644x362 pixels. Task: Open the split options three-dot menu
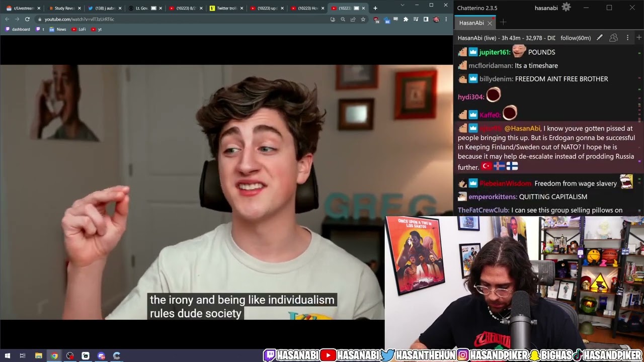tap(627, 38)
